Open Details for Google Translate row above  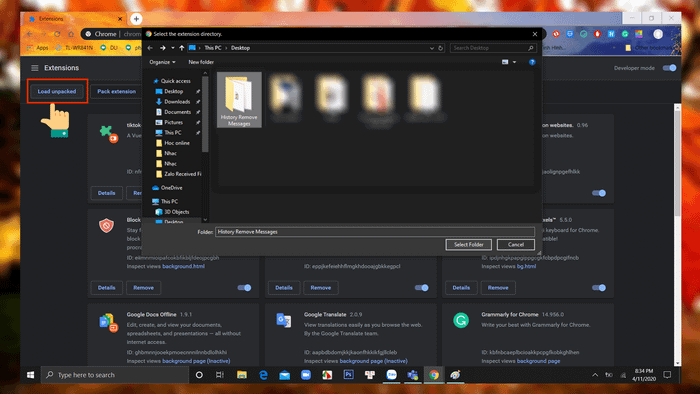[x=283, y=288]
